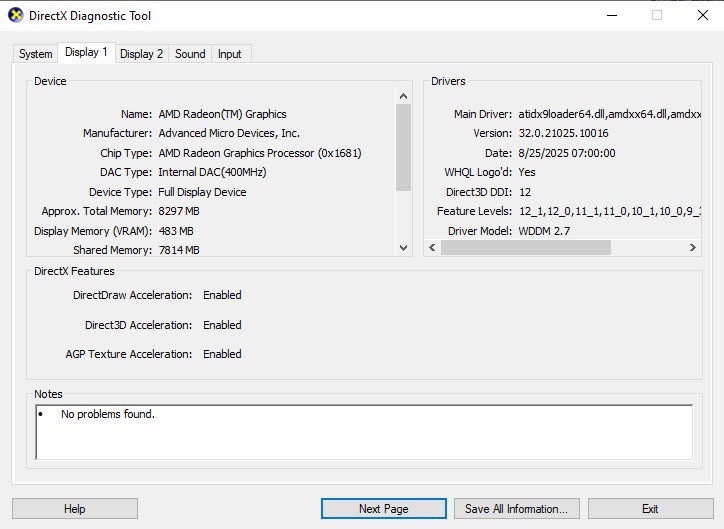Screen dimensions: 724x529
Task: Switch to the System tab
Action: pos(35,54)
